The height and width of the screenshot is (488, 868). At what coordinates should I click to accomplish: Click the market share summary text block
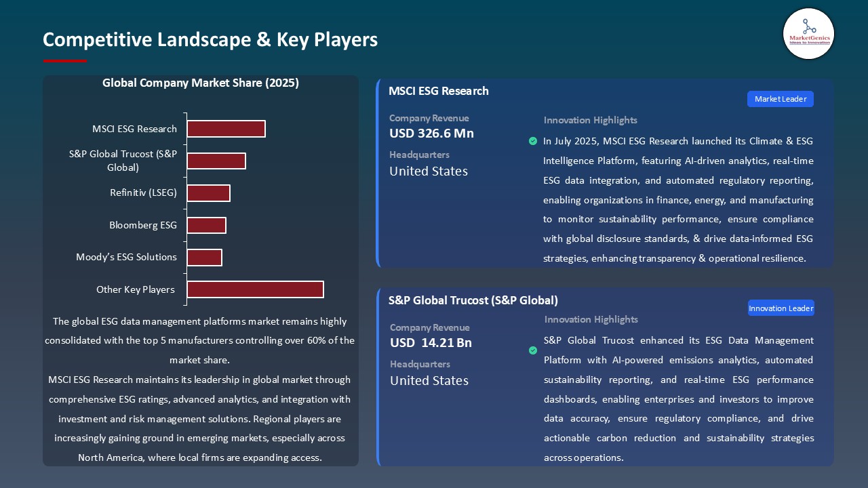(201, 389)
